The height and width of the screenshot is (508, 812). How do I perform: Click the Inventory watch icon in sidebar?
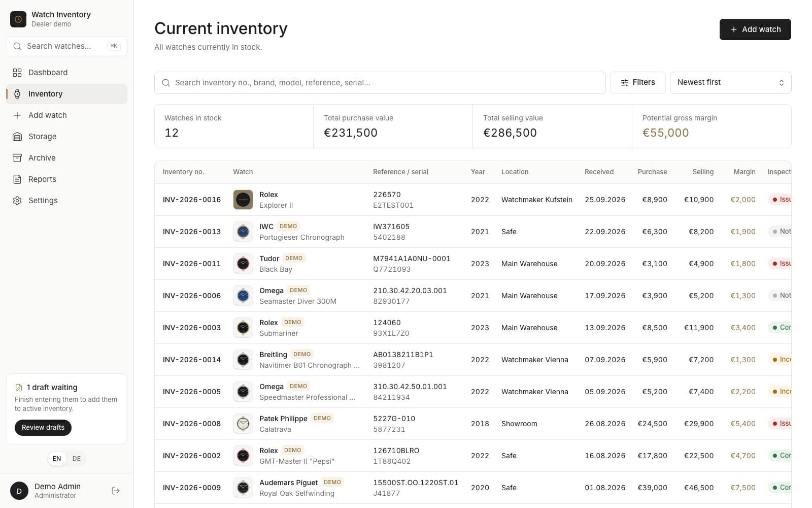click(x=17, y=94)
